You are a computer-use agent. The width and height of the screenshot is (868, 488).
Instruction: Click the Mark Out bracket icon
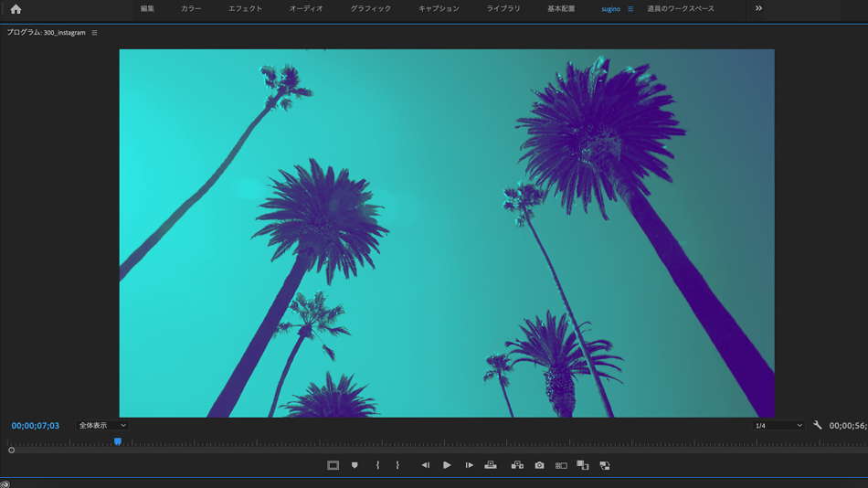tap(397, 465)
